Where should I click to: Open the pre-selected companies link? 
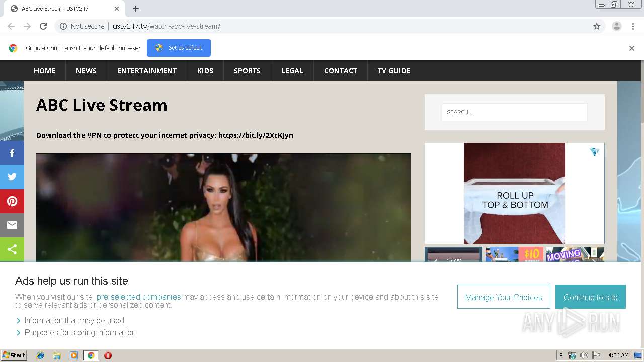click(139, 297)
